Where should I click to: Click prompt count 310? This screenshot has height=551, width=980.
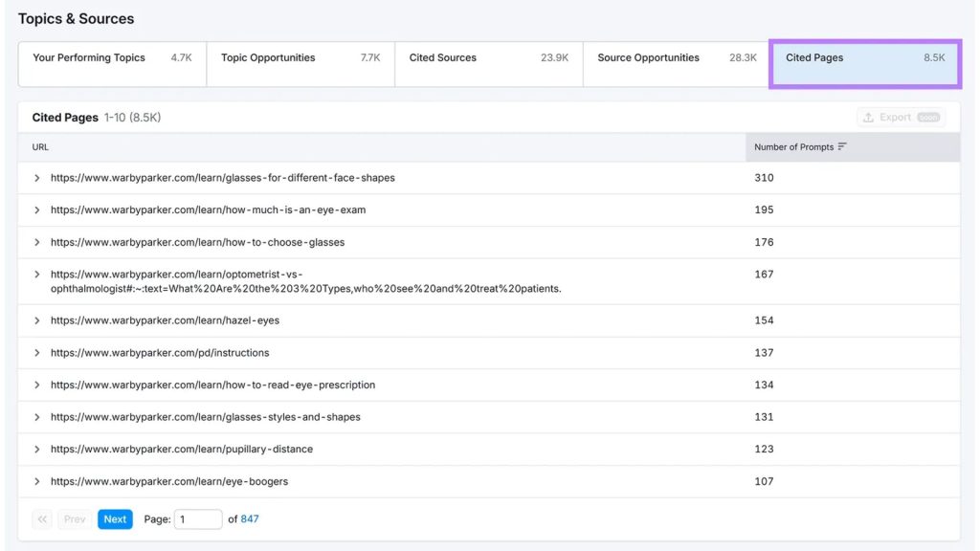764,178
